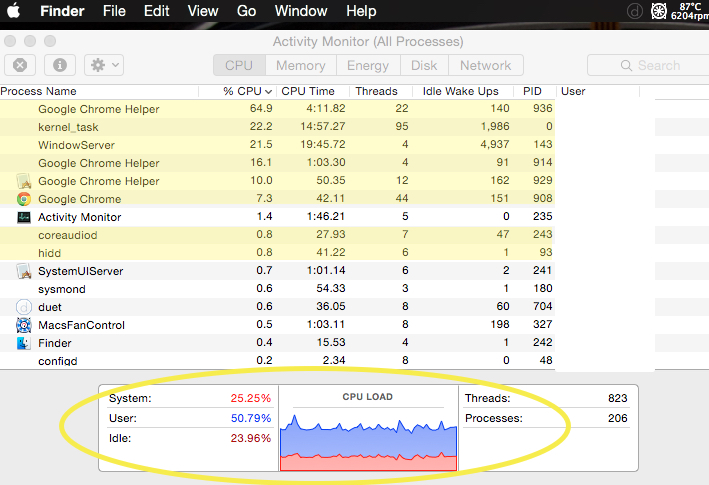Click the MacsFanControl process icon
This screenshot has width=709, height=485.
point(24,325)
